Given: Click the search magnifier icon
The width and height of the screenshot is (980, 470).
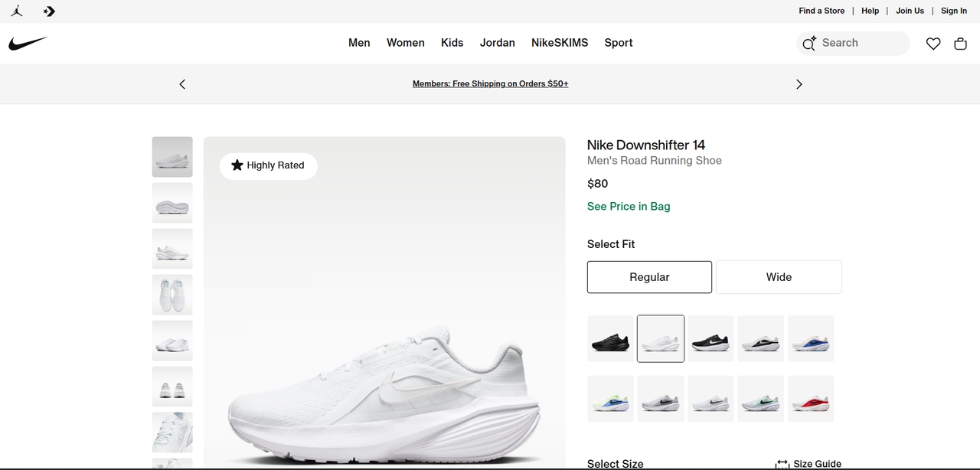Looking at the screenshot, I should 809,44.
